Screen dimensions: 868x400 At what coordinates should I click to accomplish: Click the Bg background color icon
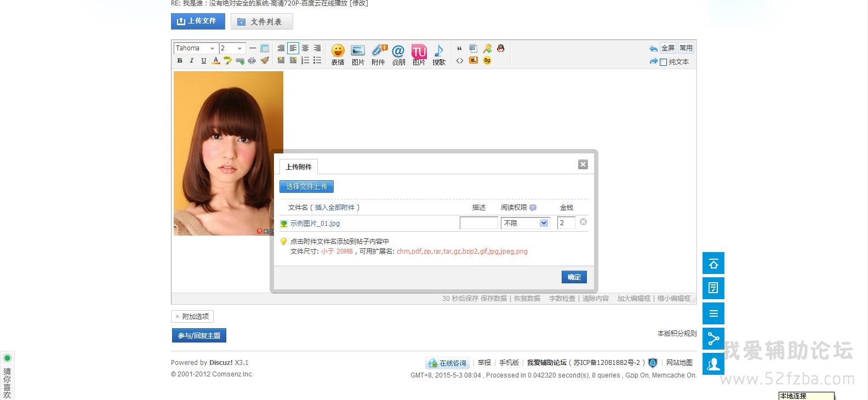coord(487,60)
